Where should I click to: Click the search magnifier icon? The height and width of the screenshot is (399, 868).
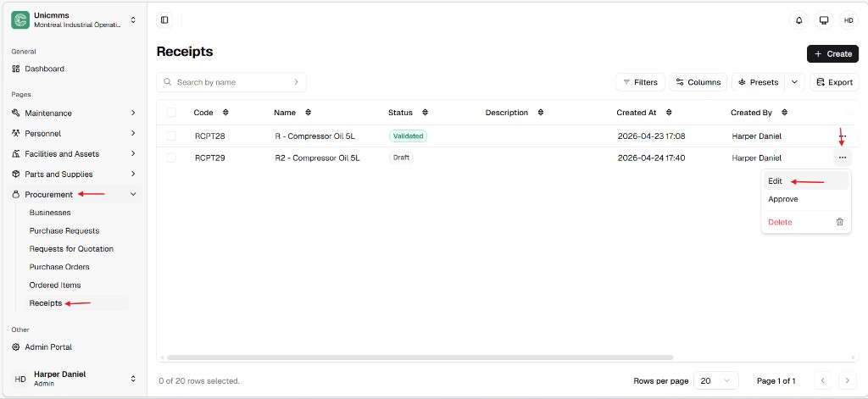tap(167, 82)
